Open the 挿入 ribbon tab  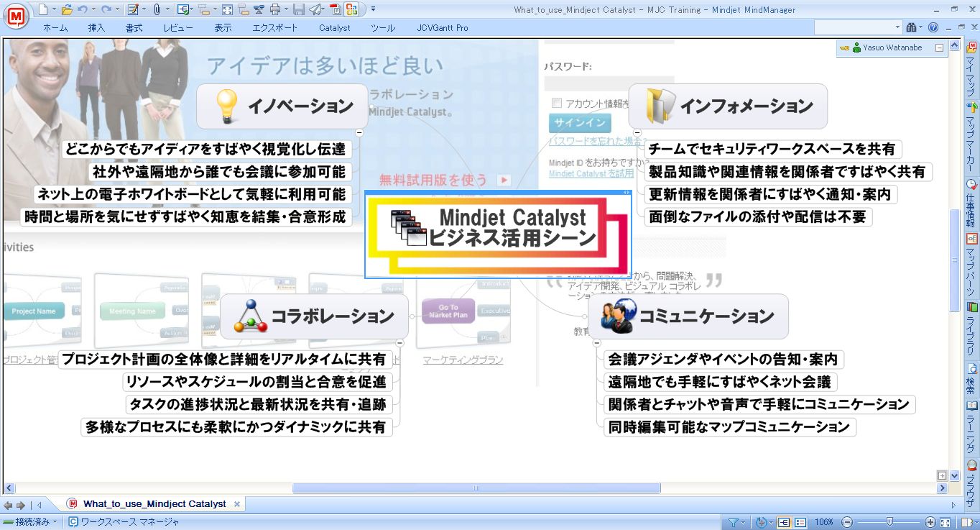point(96,27)
